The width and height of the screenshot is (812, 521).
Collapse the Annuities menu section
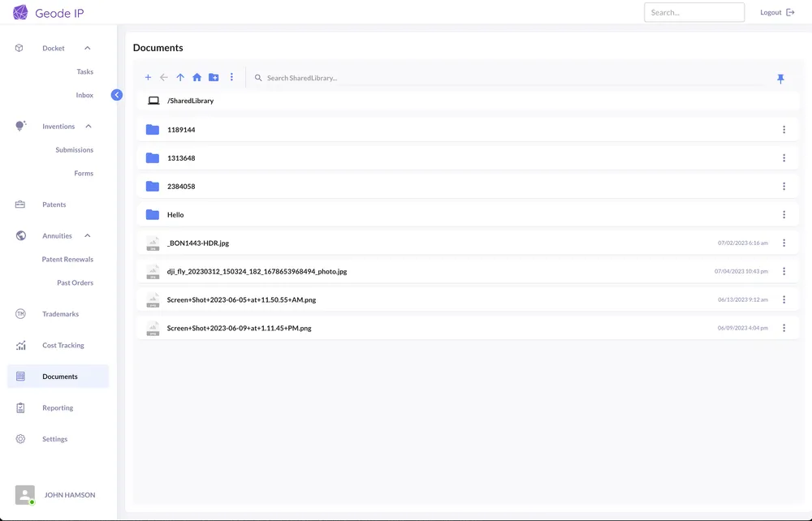click(x=88, y=236)
